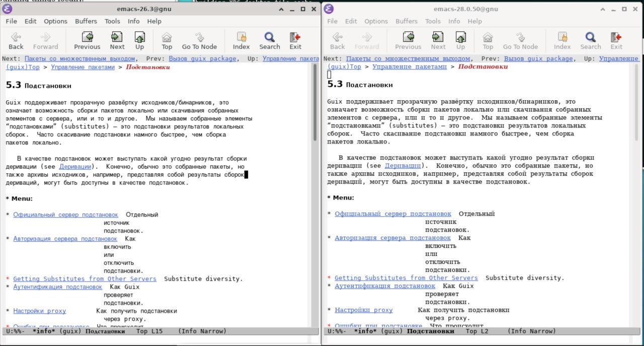Open Options menu in emacs-28.0.50
The image size is (644, 346).
(x=376, y=21)
